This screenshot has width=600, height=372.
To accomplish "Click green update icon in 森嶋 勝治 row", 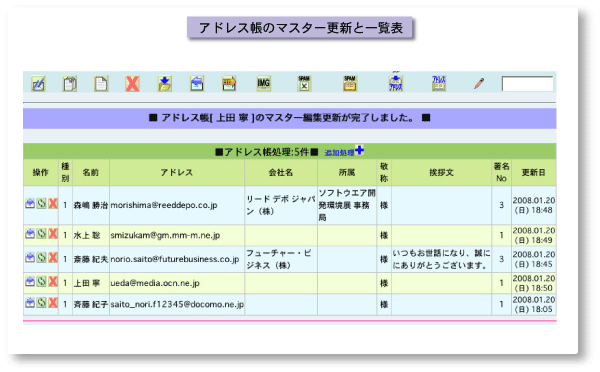I will pos(41,204).
